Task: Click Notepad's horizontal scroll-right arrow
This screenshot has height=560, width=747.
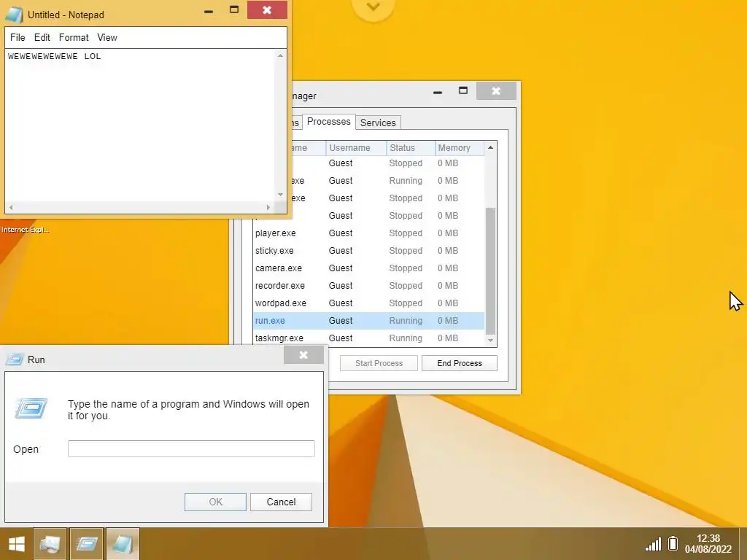Action: (268, 207)
